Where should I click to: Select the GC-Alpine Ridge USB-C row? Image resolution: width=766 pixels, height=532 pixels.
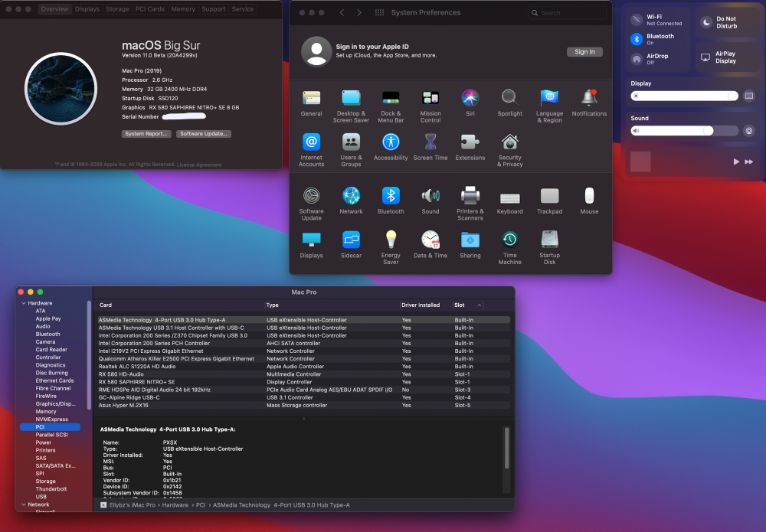click(x=303, y=397)
